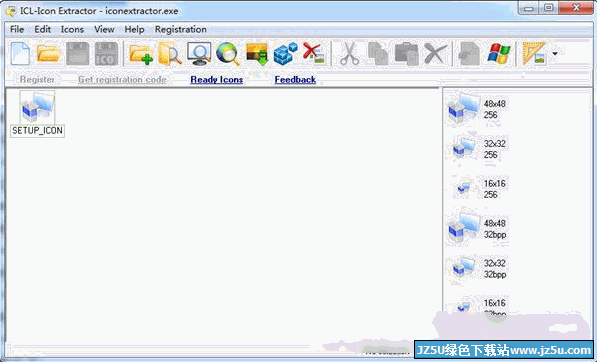Click the red X delete image icon

[314, 53]
